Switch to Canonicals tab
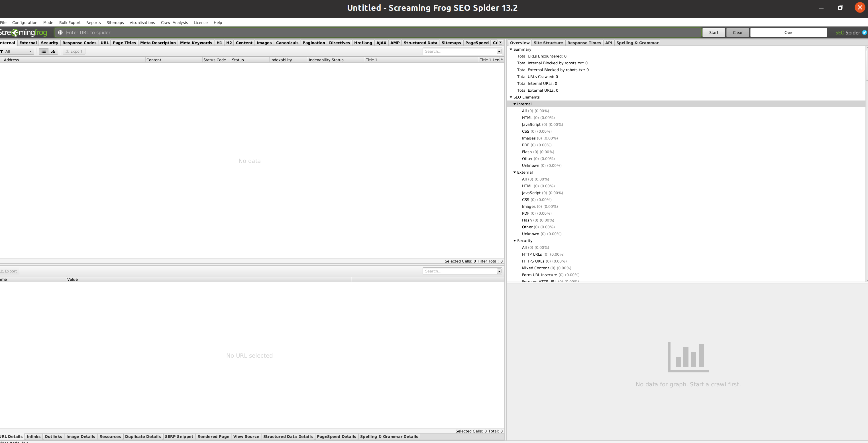 (287, 43)
